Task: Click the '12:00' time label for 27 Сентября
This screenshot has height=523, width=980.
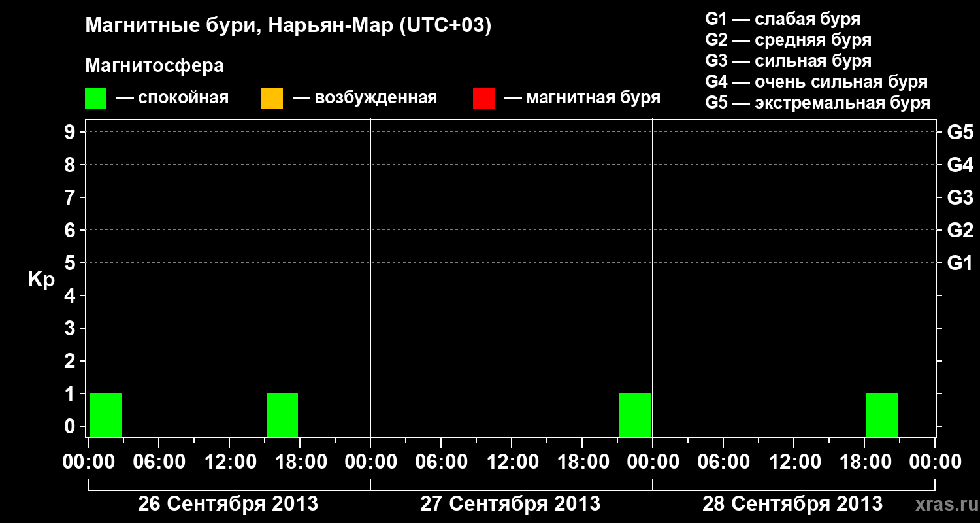Action: tap(512, 462)
